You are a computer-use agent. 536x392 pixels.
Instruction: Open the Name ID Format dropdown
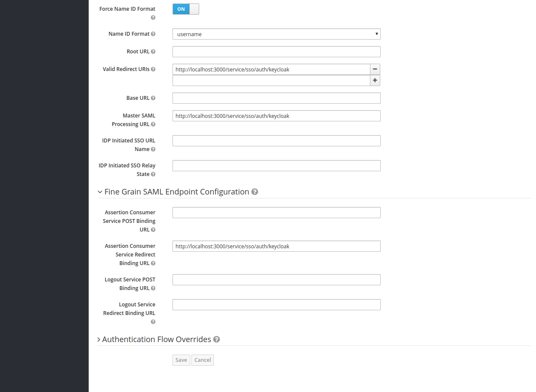(x=276, y=34)
